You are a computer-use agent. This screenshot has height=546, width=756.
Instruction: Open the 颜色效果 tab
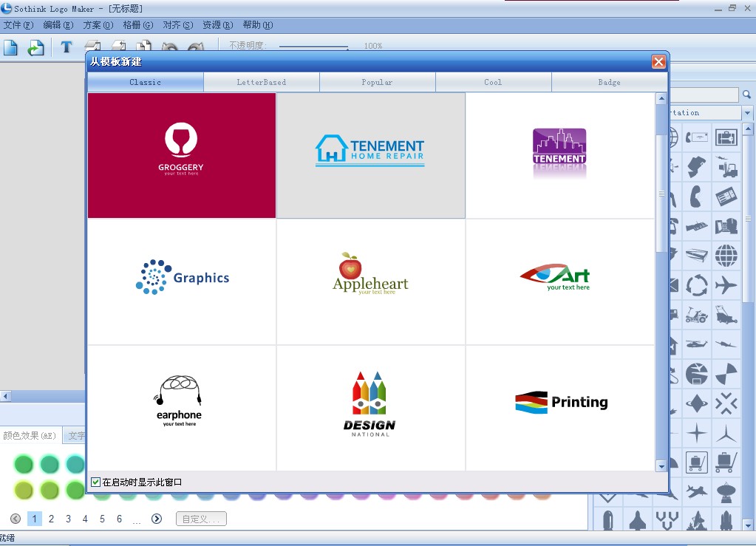[30, 436]
